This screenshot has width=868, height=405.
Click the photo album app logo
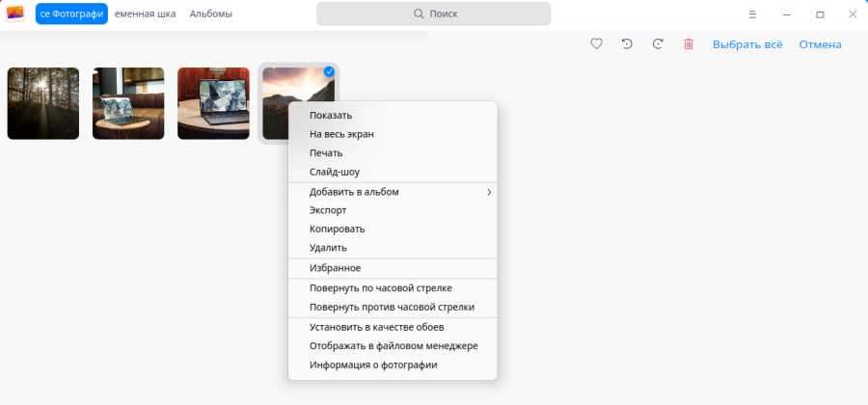(x=15, y=13)
